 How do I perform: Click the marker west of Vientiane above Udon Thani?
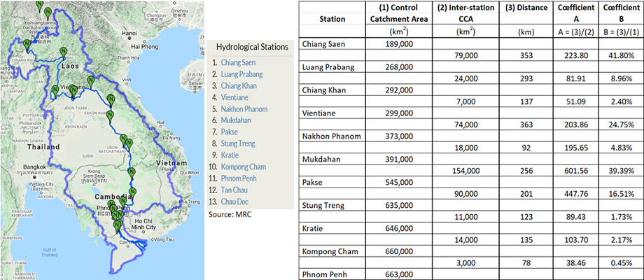point(55,90)
